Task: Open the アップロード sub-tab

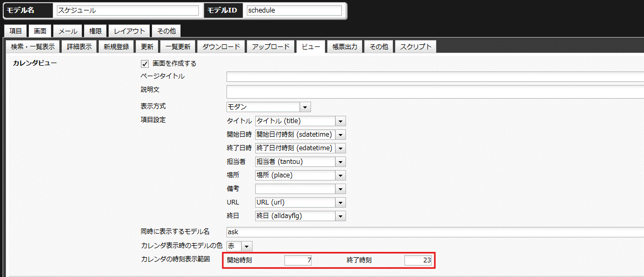Action: click(x=271, y=46)
